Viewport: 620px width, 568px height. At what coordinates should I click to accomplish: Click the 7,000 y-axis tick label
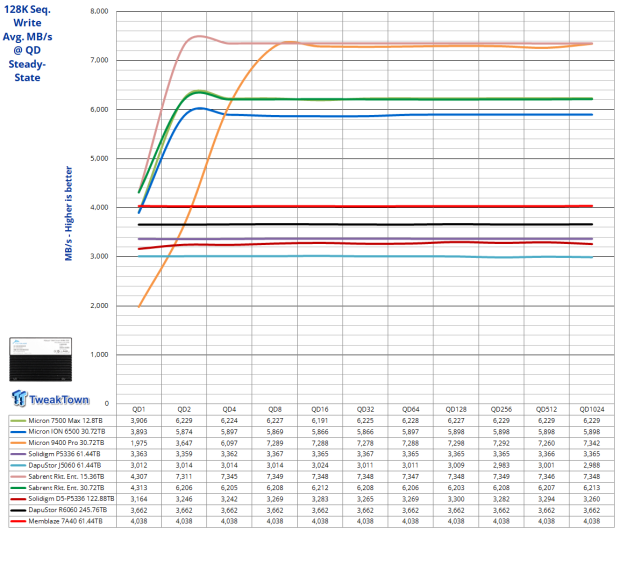pyautogui.click(x=99, y=60)
